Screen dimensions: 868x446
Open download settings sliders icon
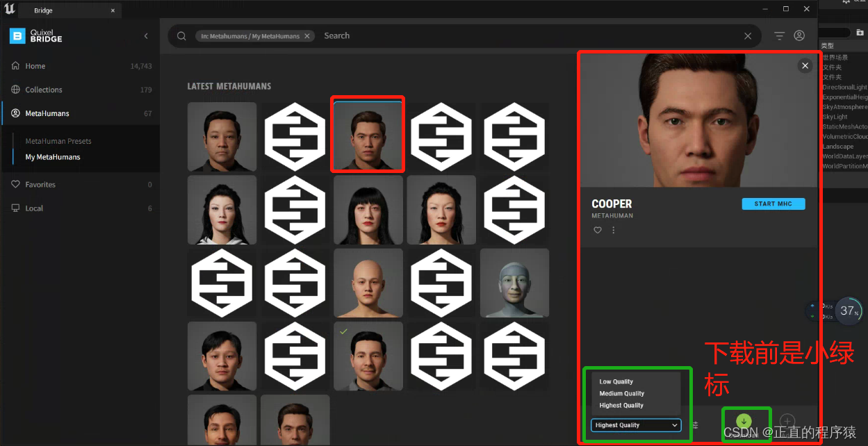pyautogui.click(x=696, y=425)
